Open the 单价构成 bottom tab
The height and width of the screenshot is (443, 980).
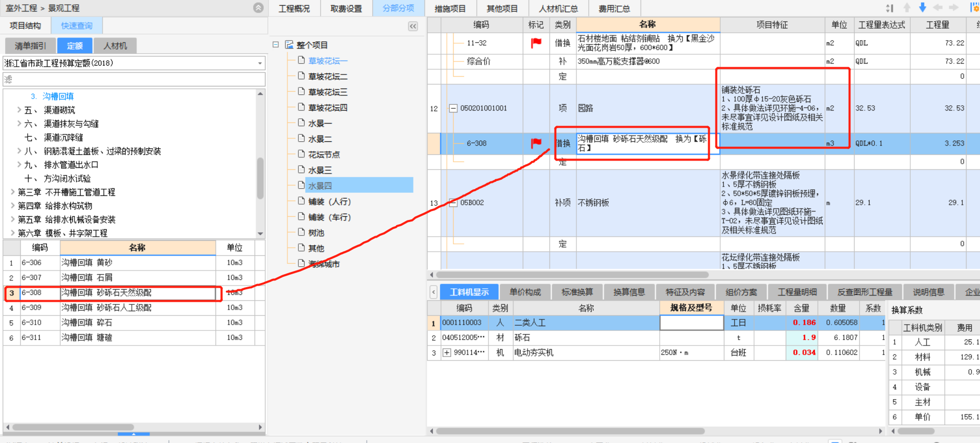pyautogui.click(x=525, y=292)
